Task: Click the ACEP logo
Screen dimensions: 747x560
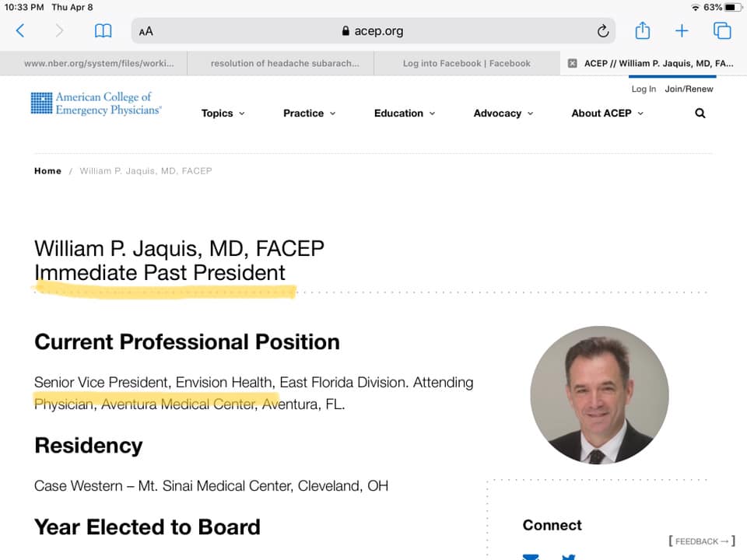Action: click(x=96, y=103)
